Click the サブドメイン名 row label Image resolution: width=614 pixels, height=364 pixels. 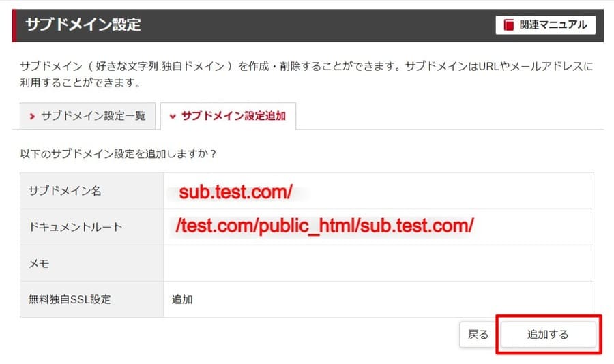(65, 192)
